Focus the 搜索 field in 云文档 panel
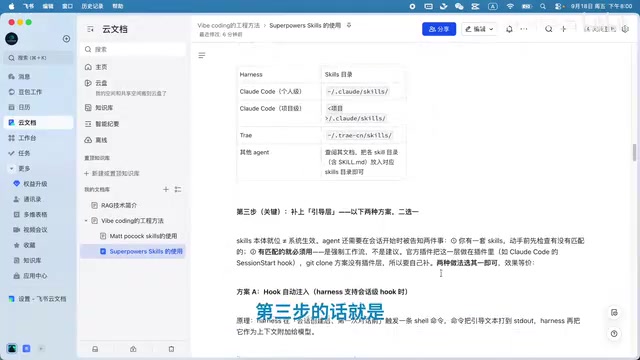 pos(133,49)
